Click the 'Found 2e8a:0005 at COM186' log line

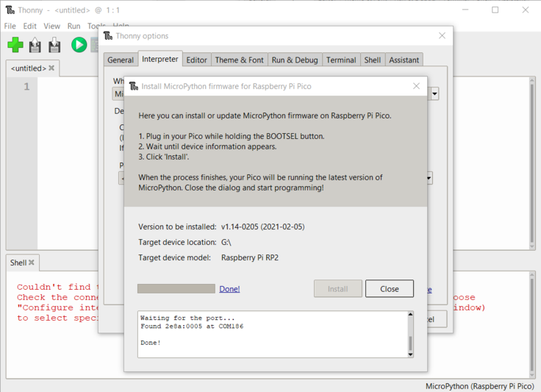point(192,326)
